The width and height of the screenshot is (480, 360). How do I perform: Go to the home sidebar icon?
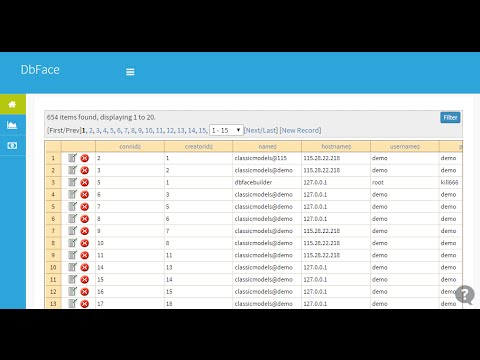pyautogui.click(x=12, y=104)
